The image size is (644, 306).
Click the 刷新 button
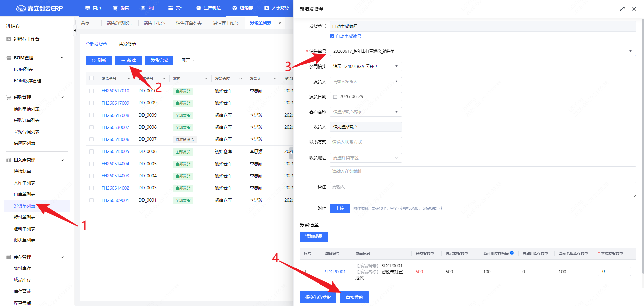99,60
